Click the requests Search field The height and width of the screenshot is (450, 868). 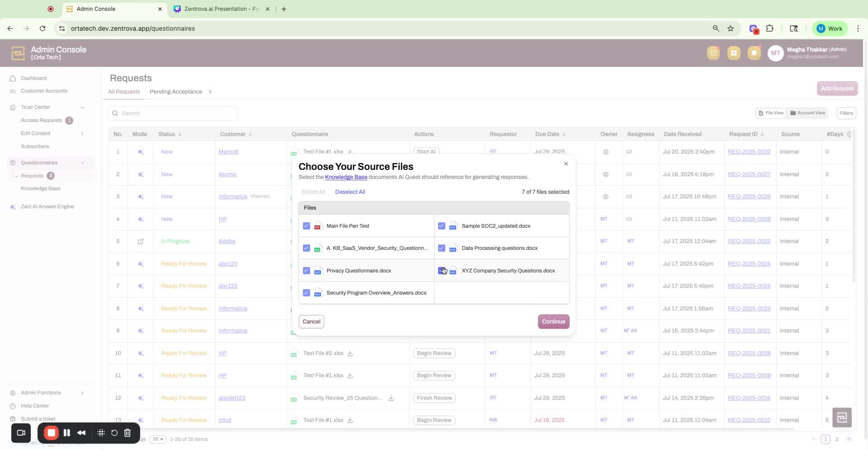[x=173, y=113]
